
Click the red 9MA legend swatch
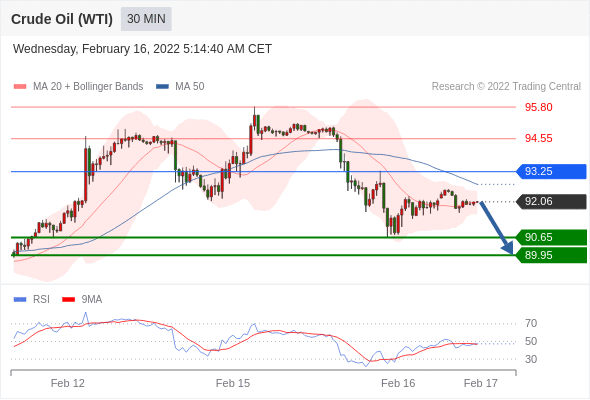pos(68,300)
